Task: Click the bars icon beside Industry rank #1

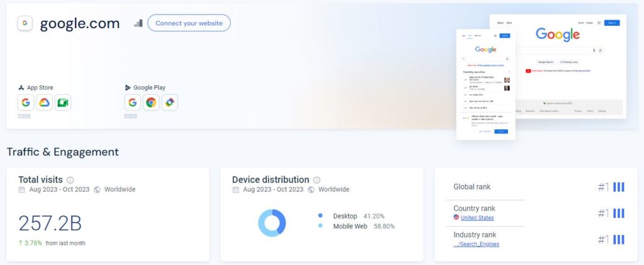Action: pos(619,239)
